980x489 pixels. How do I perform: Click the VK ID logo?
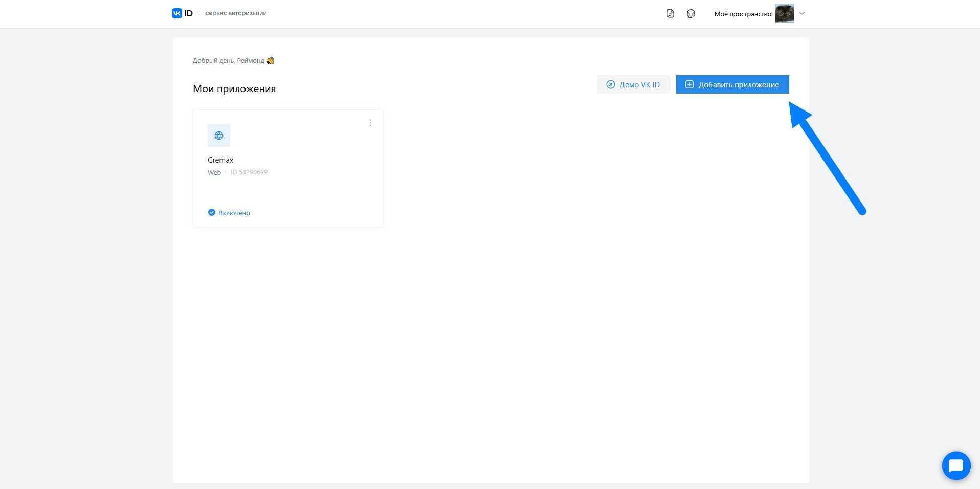tap(182, 13)
